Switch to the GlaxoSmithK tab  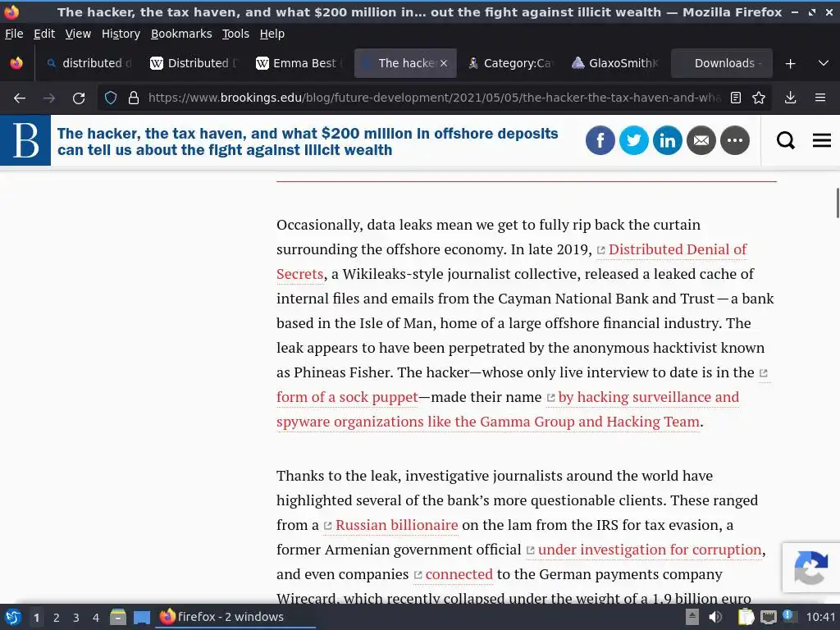(x=615, y=63)
